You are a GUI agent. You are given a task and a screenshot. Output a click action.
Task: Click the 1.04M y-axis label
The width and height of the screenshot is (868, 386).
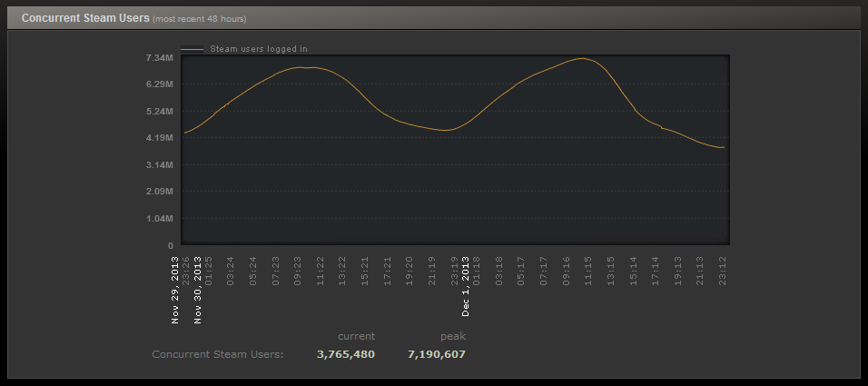point(158,219)
